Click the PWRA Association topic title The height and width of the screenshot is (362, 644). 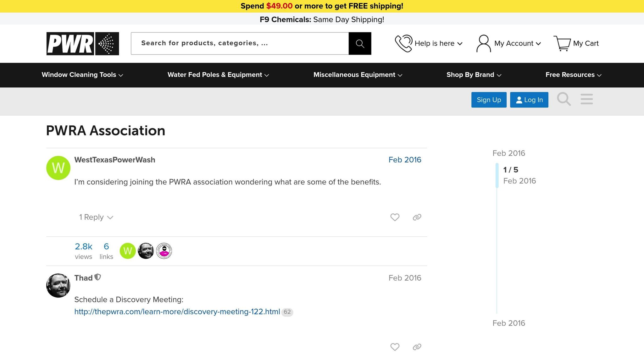(x=106, y=130)
